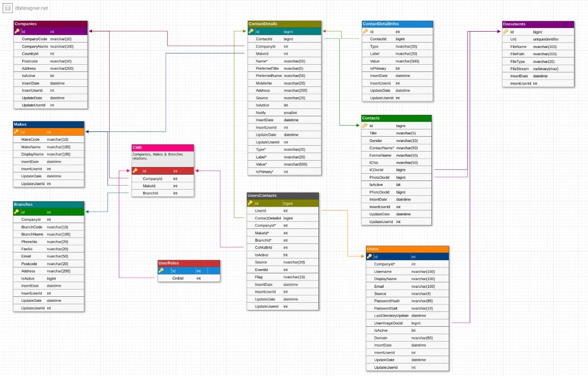Select the Companies table header
The height and width of the screenshot is (376, 588).
coord(50,24)
